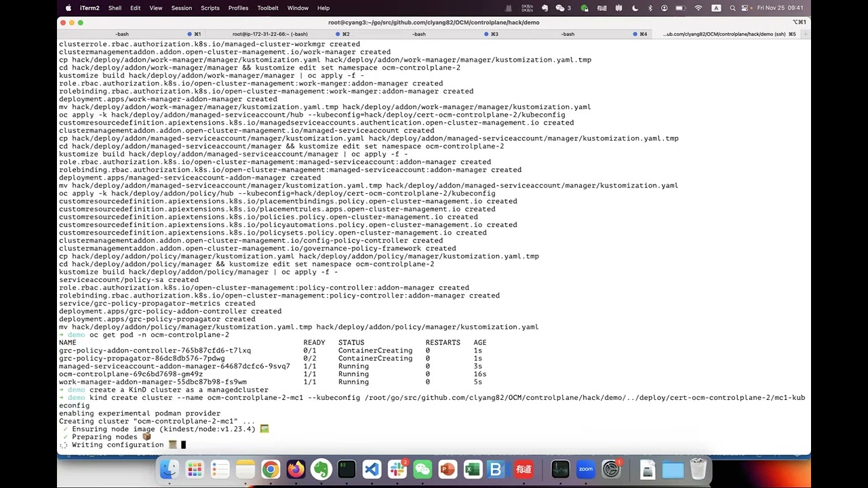Click the network speed menu bar monitor
This screenshot has height=488, width=868.
[x=527, y=8]
